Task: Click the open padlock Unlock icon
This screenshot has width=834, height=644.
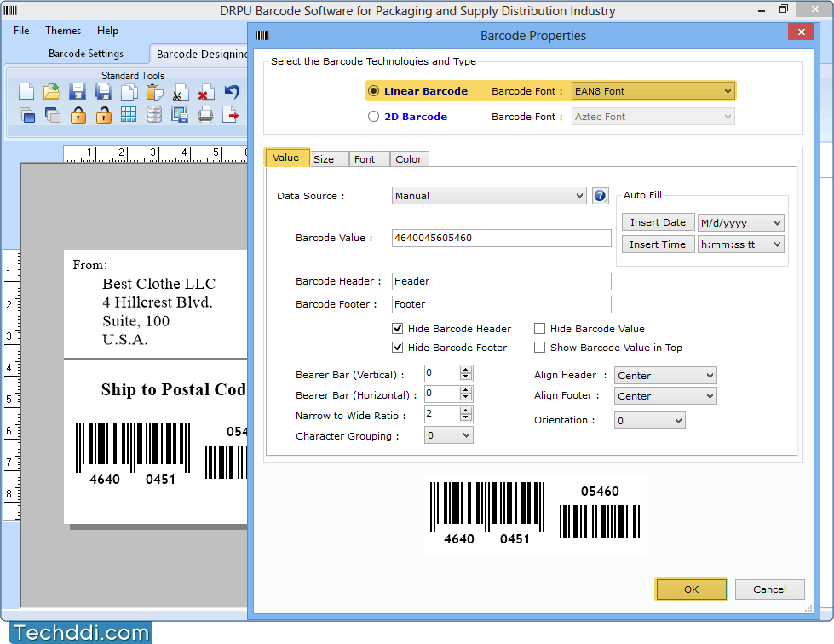Action: point(103,115)
